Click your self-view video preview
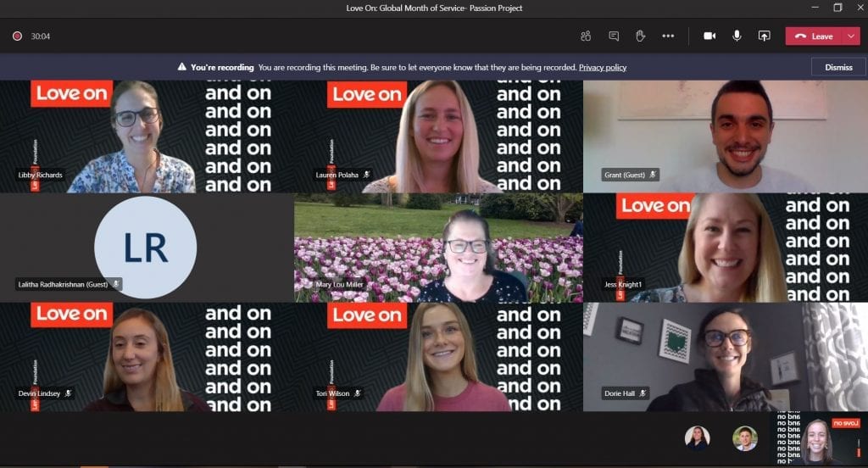 (820, 437)
